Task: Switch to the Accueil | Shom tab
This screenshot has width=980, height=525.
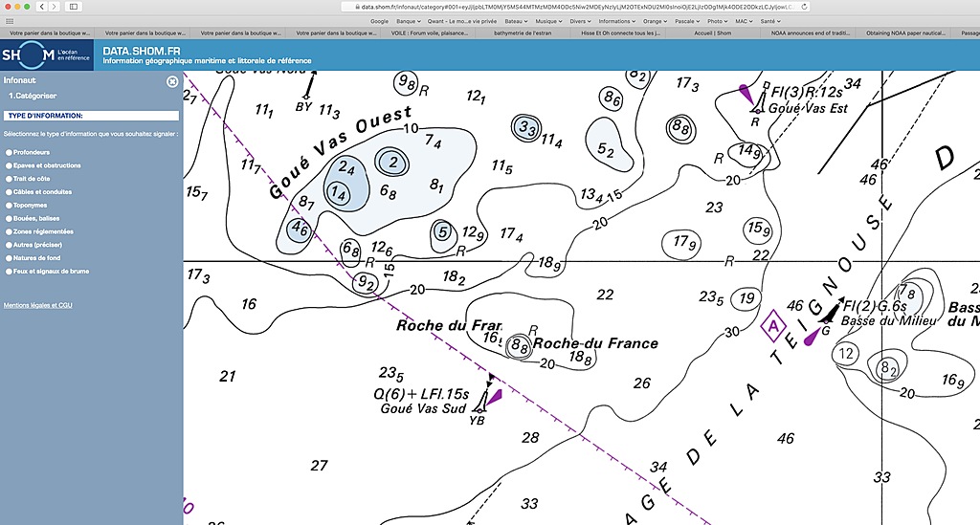Action: tap(712, 33)
